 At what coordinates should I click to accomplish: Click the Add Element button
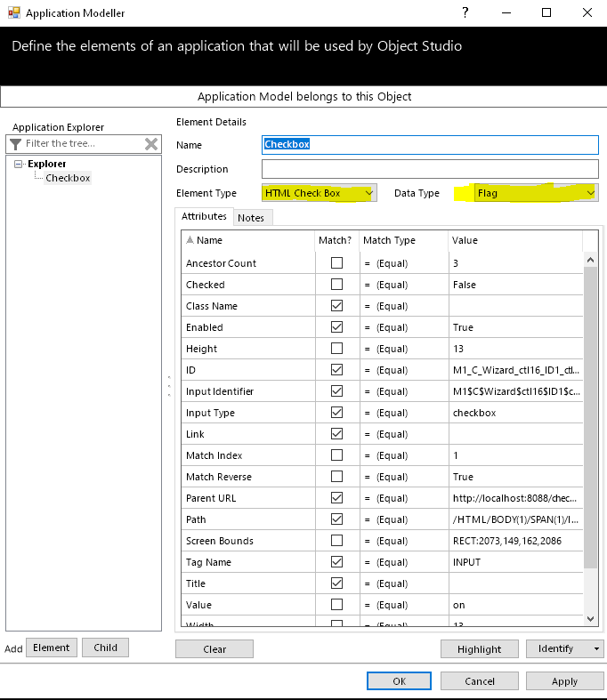[52, 648]
